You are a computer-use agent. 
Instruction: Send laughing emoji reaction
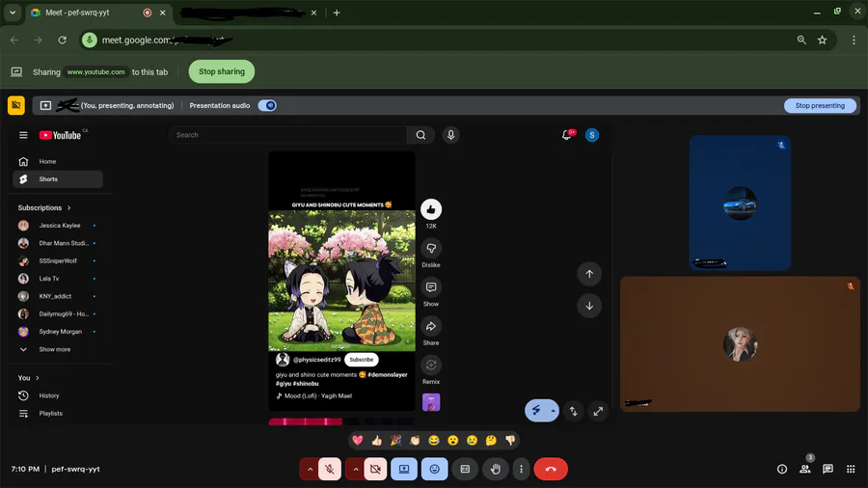tap(434, 441)
